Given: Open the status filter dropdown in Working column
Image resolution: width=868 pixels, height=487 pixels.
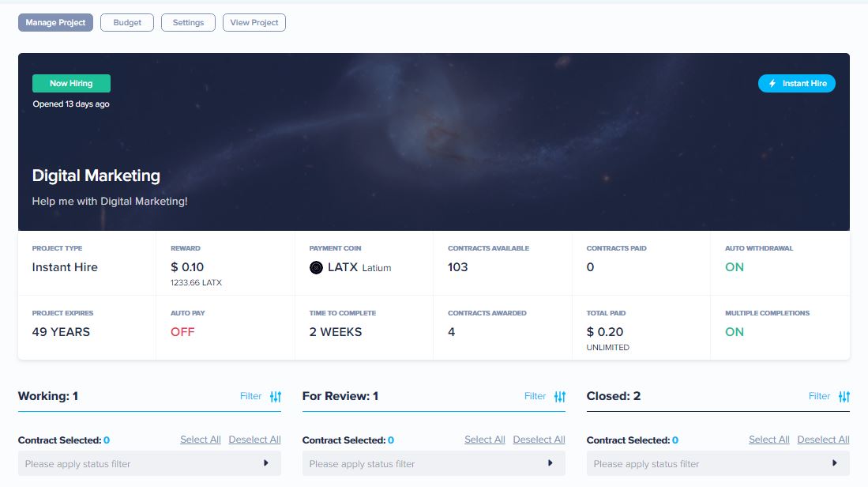Looking at the screenshot, I should [149, 464].
